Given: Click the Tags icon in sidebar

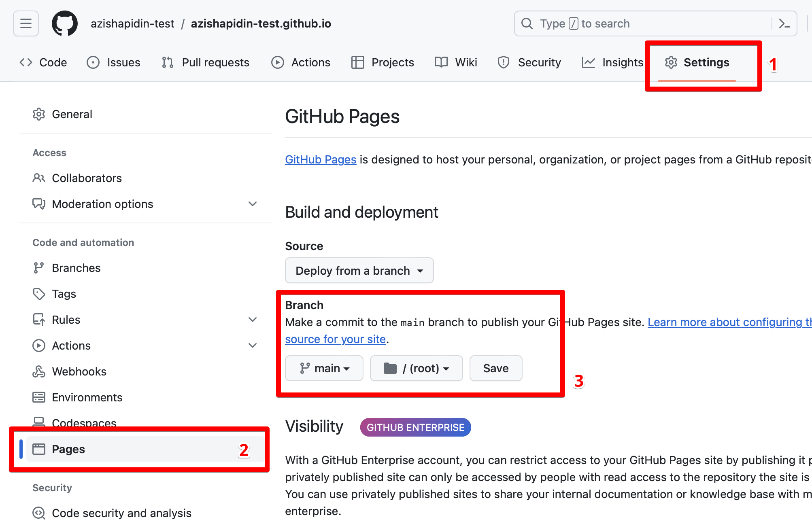Looking at the screenshot, I should (39, 294).
